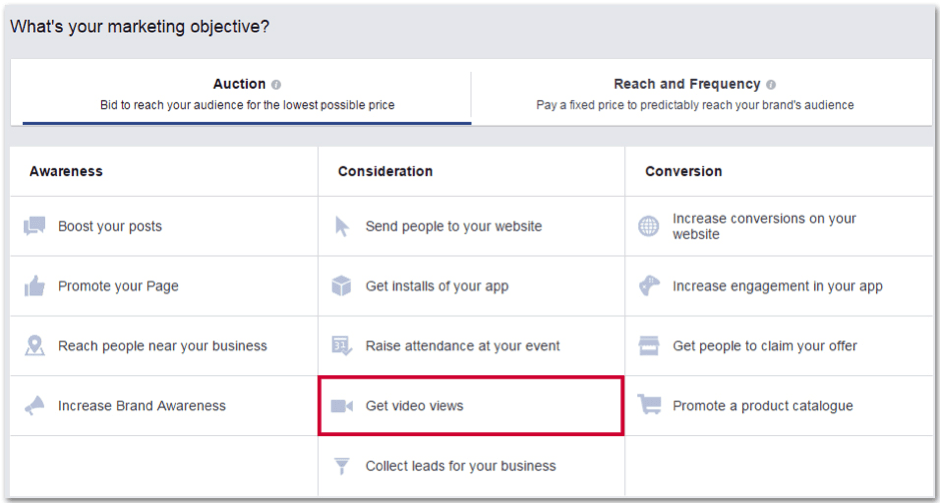Switch to the Reach and Frequency tab
The width and height of the screenshot is (941, 504).
coord(695,94)
